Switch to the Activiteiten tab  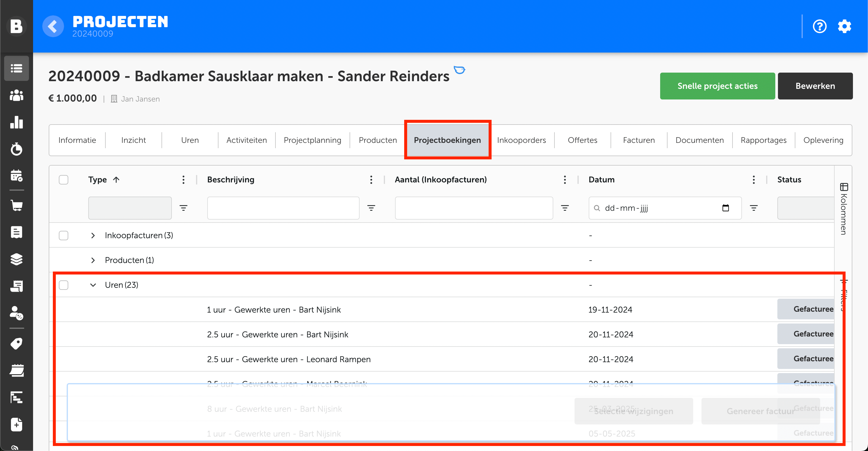tap(247, 140)
